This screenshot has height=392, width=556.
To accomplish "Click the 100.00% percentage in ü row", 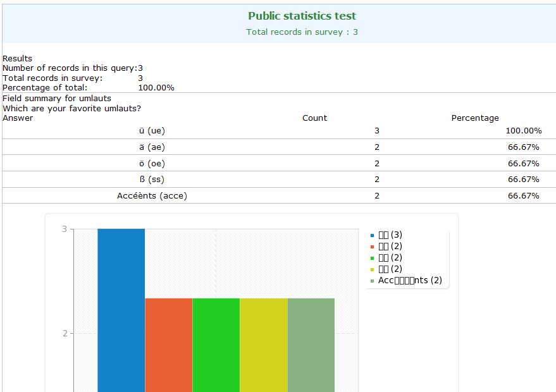I will point(524,131).
